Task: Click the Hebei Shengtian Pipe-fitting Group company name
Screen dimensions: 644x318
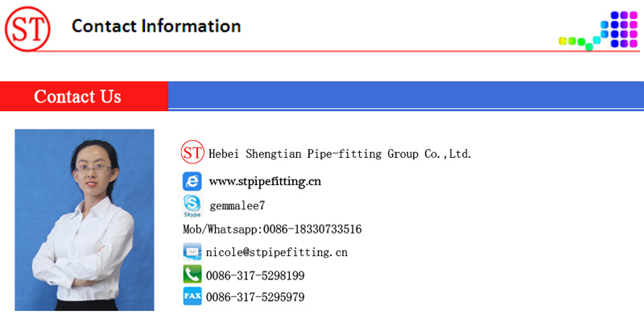Action: tap(340, 154)
